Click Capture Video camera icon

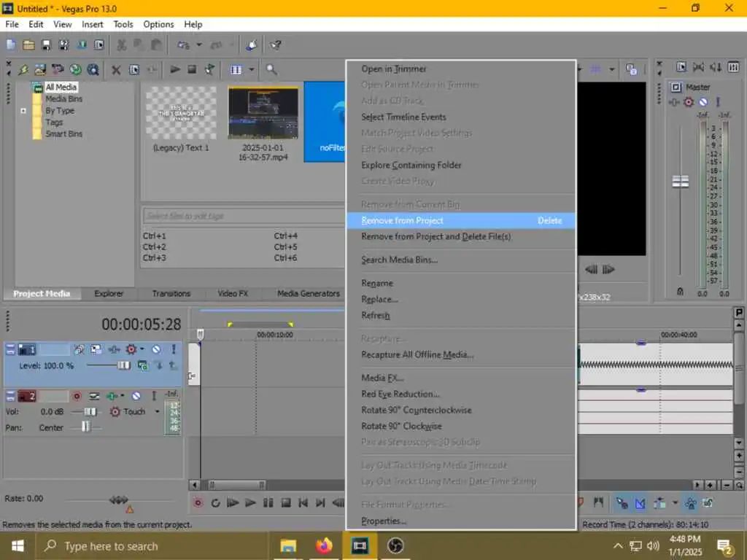(58, 70)
